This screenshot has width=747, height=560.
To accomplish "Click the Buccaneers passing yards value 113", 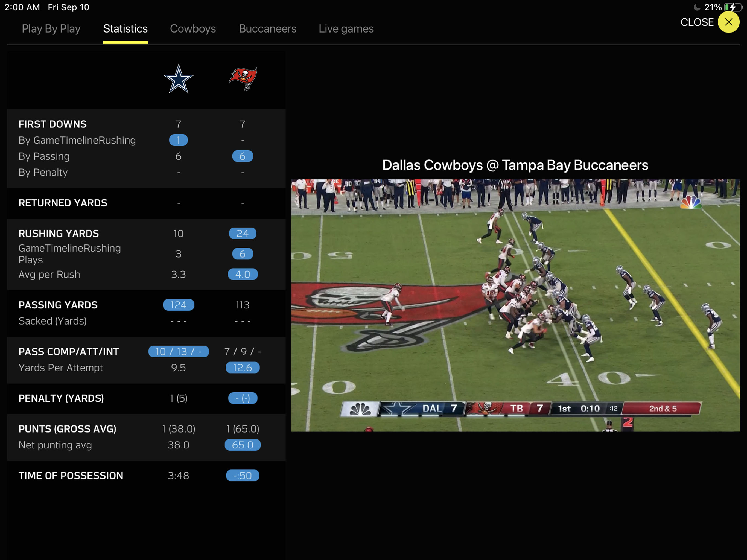I will click(243, 305).
